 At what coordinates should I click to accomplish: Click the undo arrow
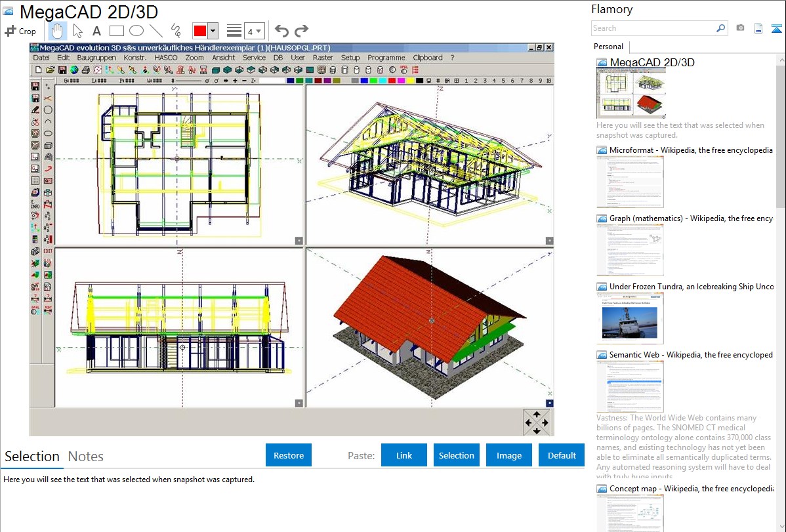[281, 31]
